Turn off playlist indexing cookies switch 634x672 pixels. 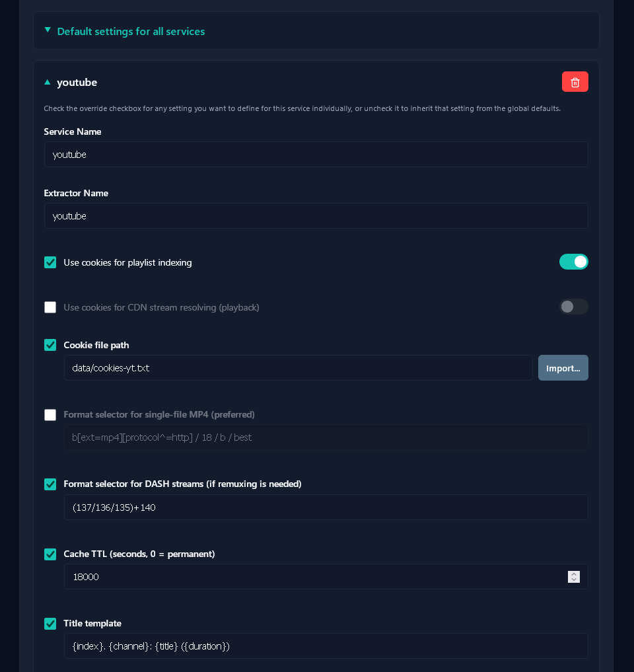(x=574, y=262)
